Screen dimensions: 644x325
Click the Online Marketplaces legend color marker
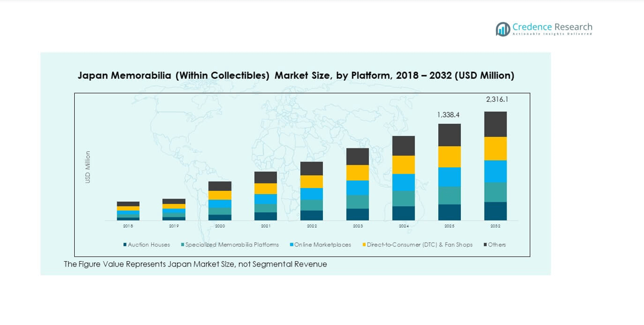click(291, 245)
